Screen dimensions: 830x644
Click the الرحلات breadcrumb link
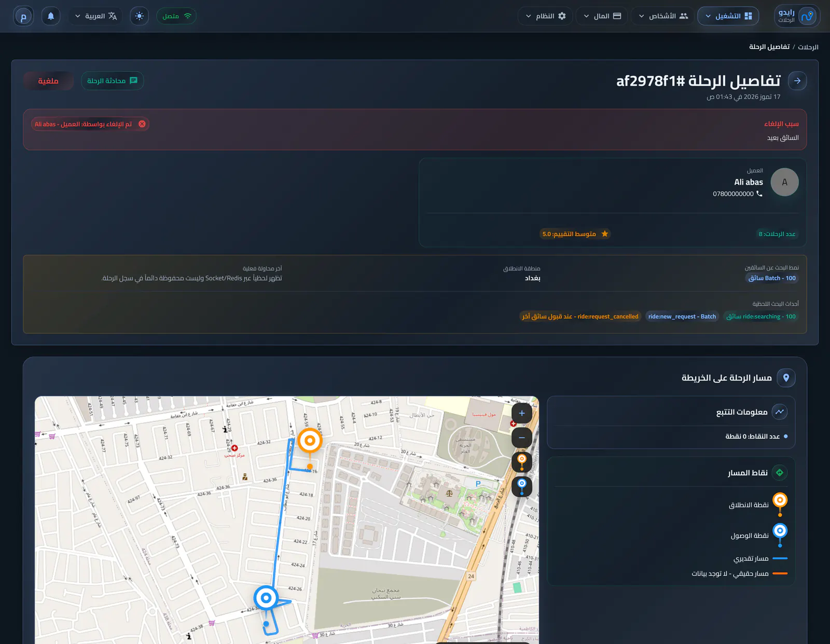click(808, 47)
